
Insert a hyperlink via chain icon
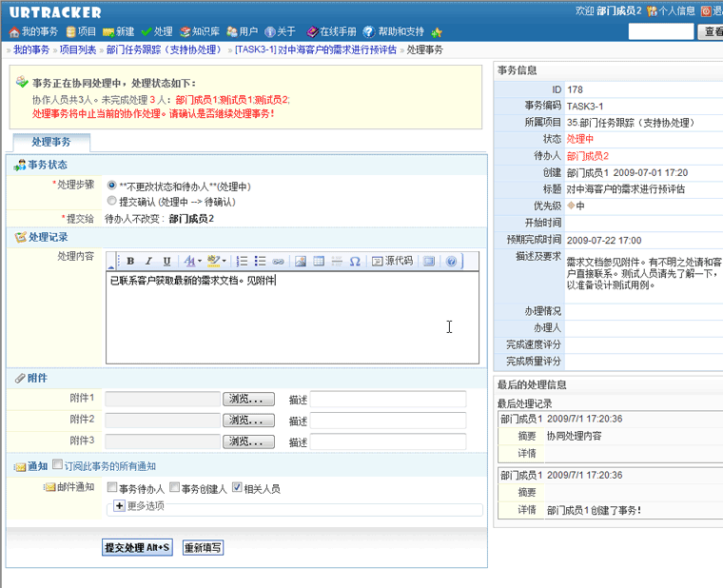click(x=278, y=262)
